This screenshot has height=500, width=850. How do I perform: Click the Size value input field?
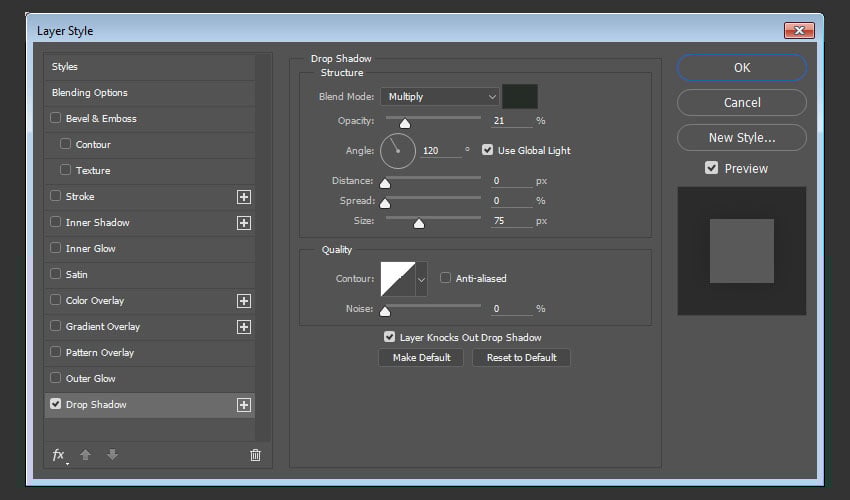511,220
